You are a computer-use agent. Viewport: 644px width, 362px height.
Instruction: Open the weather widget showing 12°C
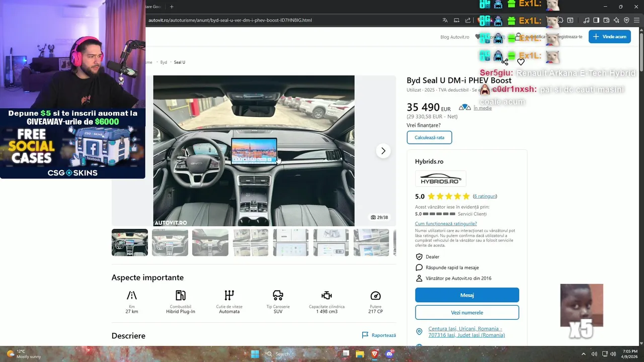pos(24,354)
